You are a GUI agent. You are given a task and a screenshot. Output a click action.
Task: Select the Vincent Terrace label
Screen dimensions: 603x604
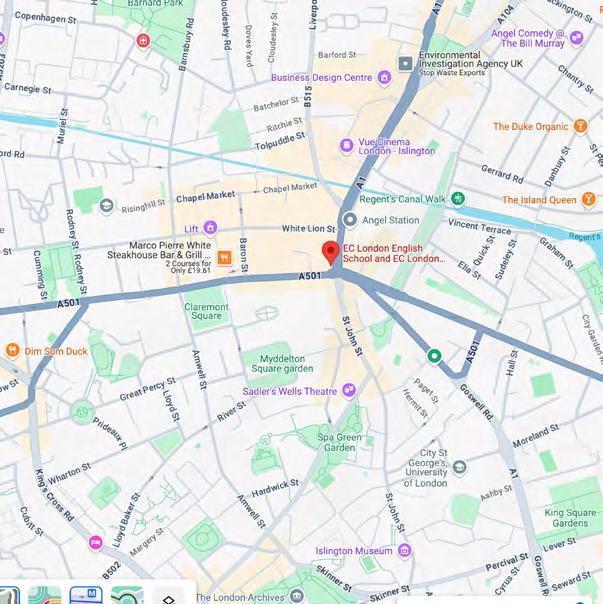coord(480,226)
